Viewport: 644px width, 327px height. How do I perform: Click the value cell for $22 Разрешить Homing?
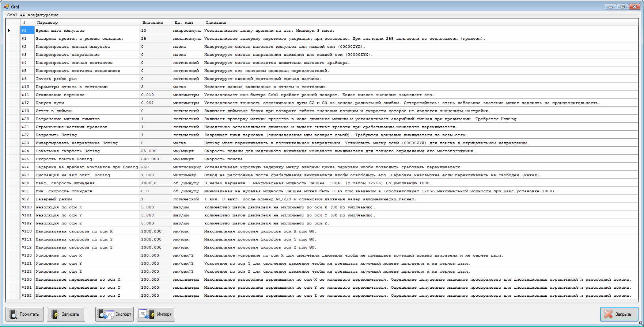coord(155,135)
